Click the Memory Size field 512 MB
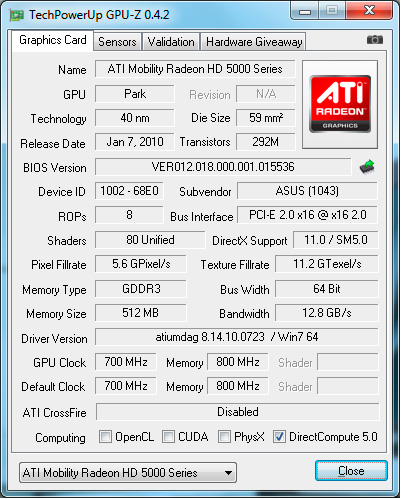401x499 pixels. (141, 313)
